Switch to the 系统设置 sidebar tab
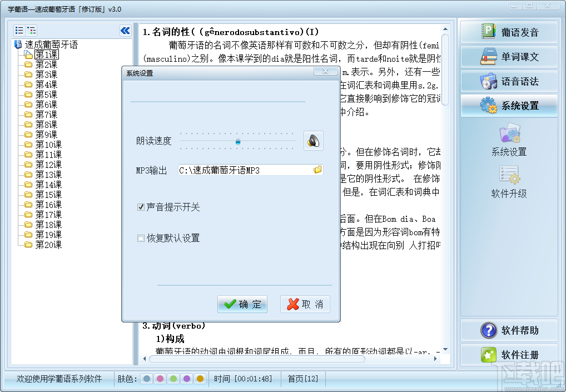The image size is (566, 392). point(509,105)
